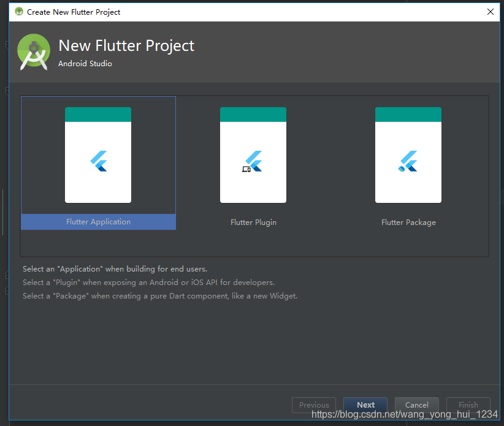504x426 pixels.
Task: Click the Android Studio subtitle text
Action: 85,64
